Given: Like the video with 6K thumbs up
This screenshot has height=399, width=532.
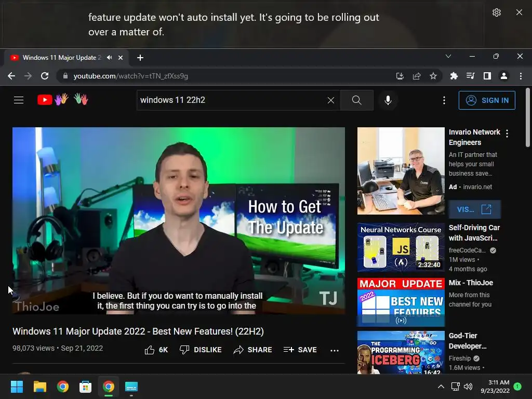Looking at the screenshot, I should 156,350.
